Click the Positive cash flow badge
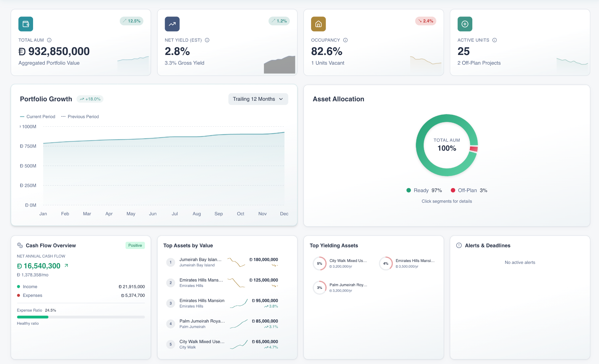The height and width of the screenshot is (364, 599). (x=135, y=245)
